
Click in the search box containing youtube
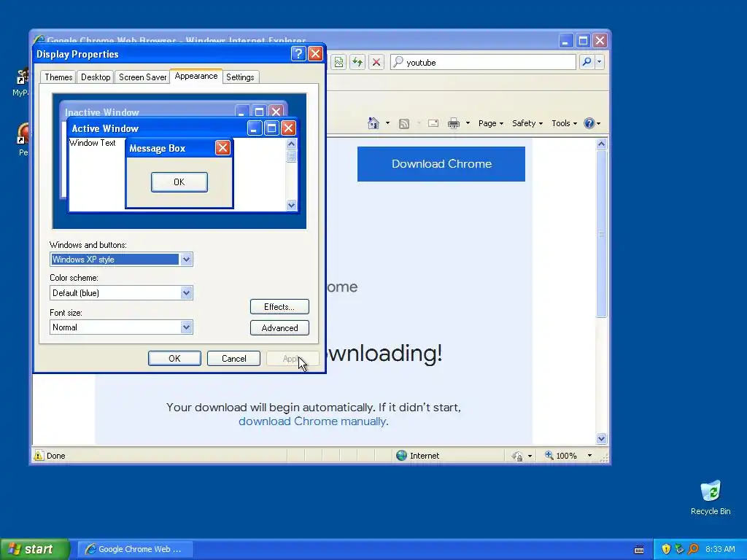click(483, 63)
